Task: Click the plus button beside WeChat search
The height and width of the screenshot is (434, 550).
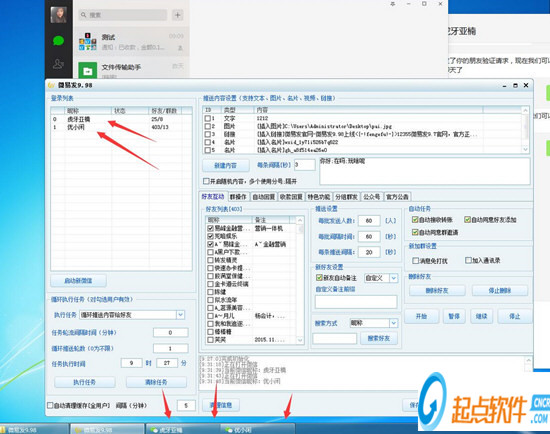Action: pos(177,15)
